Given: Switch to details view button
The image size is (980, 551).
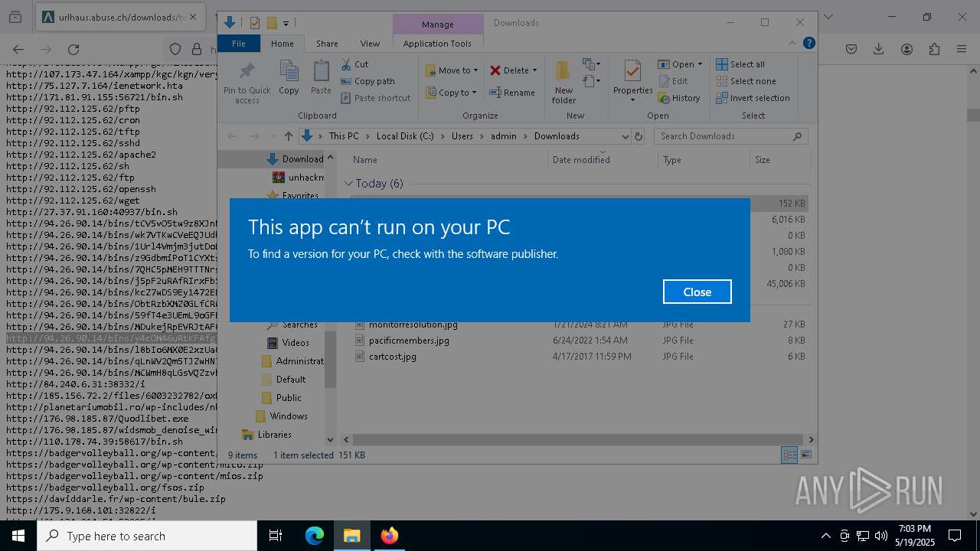Looking at the screenshot, I should [x=789, y=455].
